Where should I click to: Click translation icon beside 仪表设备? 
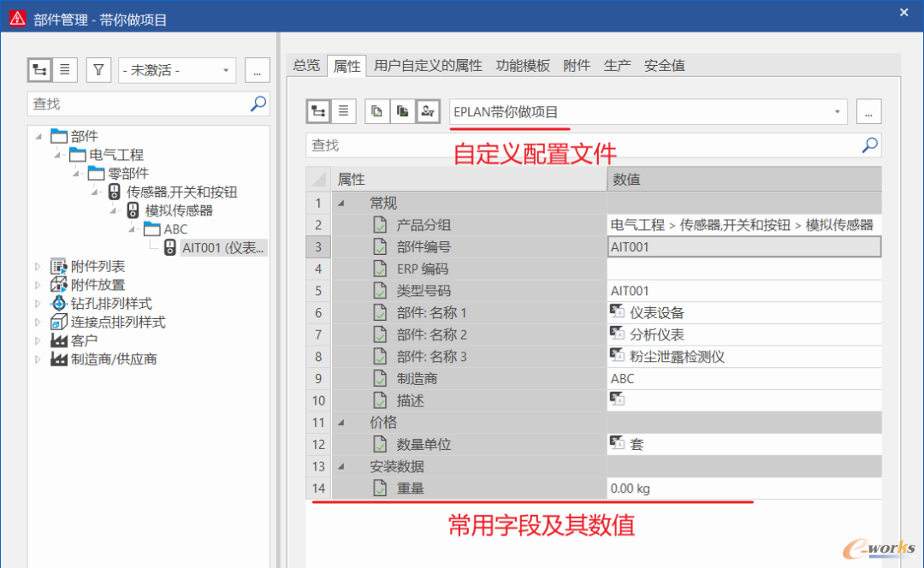click(x=617, y=311)
